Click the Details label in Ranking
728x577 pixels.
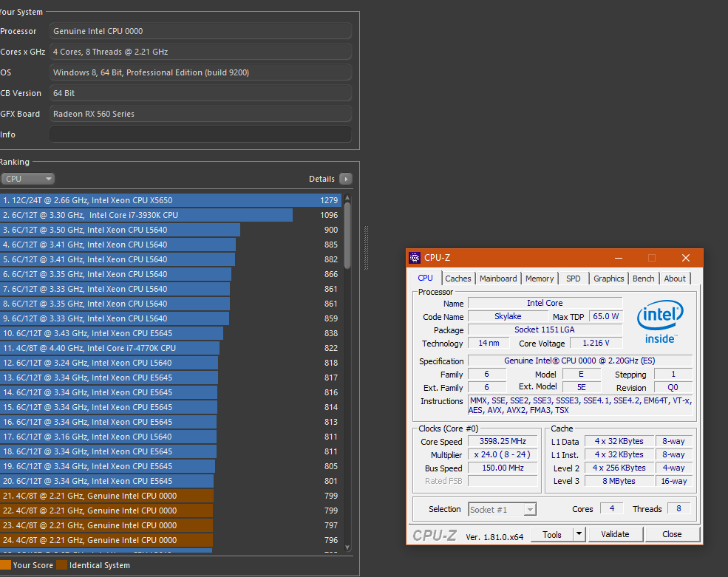click(x=322, y=179)
